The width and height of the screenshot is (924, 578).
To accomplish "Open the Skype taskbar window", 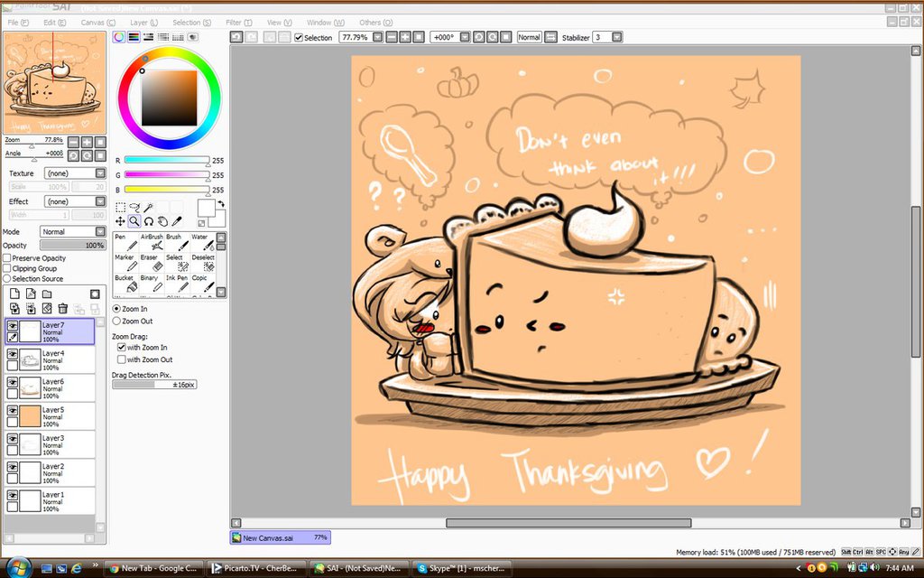I will point(463,568).
